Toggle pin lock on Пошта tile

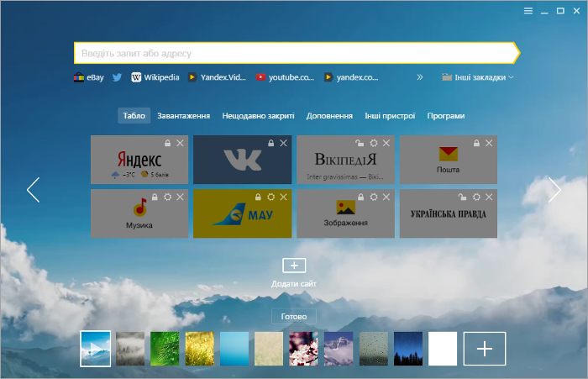click(476, 143)
